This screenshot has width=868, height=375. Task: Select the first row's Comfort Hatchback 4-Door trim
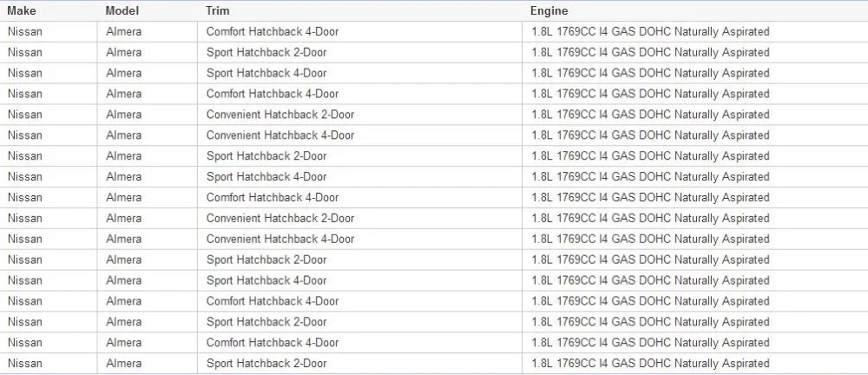pyautogui.click(x=273, y=31)
